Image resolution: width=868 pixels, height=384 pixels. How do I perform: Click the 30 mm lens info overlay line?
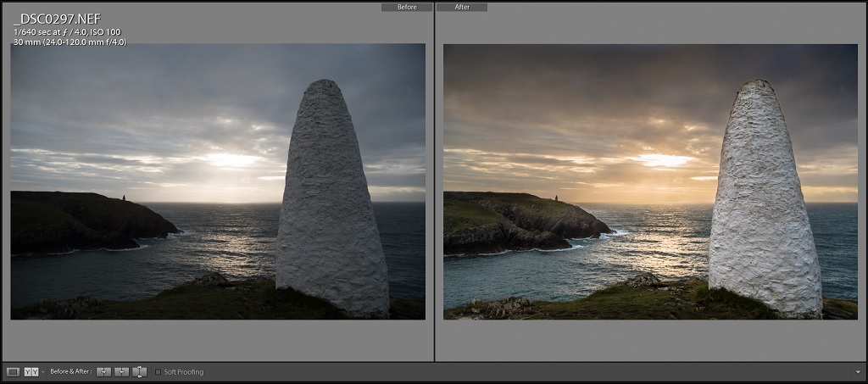click(70, 42)
